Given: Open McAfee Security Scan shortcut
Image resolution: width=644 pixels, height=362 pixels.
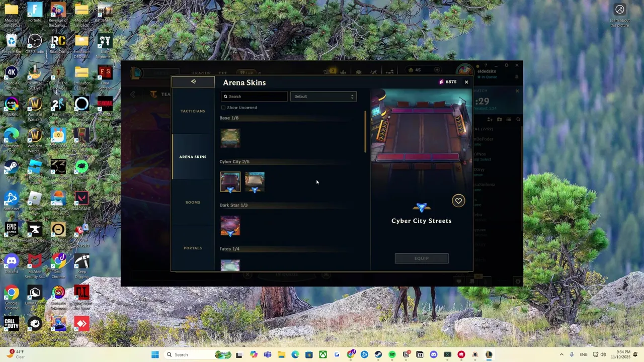Looking at the screenshot, I should point(35,266).
